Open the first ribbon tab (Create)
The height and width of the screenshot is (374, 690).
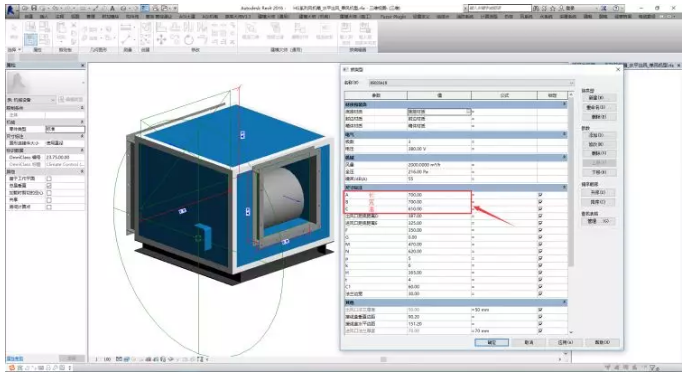pyautogui.click(x=29, y=16)
